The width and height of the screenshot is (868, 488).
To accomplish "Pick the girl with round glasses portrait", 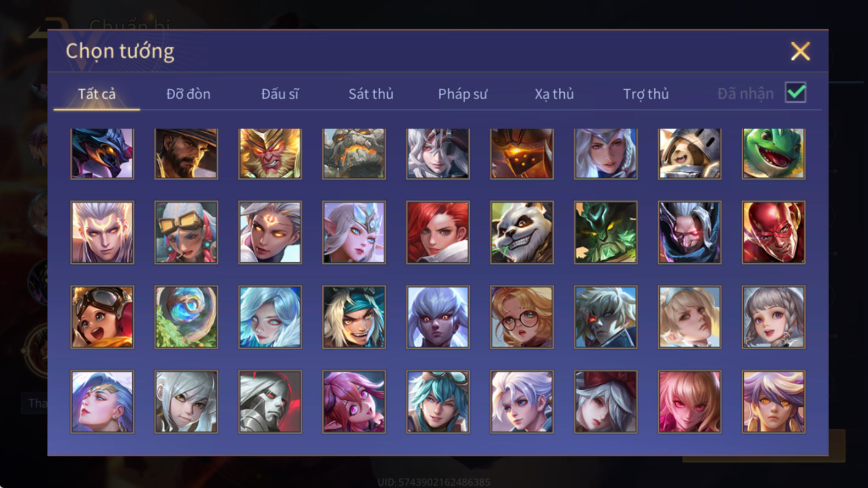I will [522, 317].
